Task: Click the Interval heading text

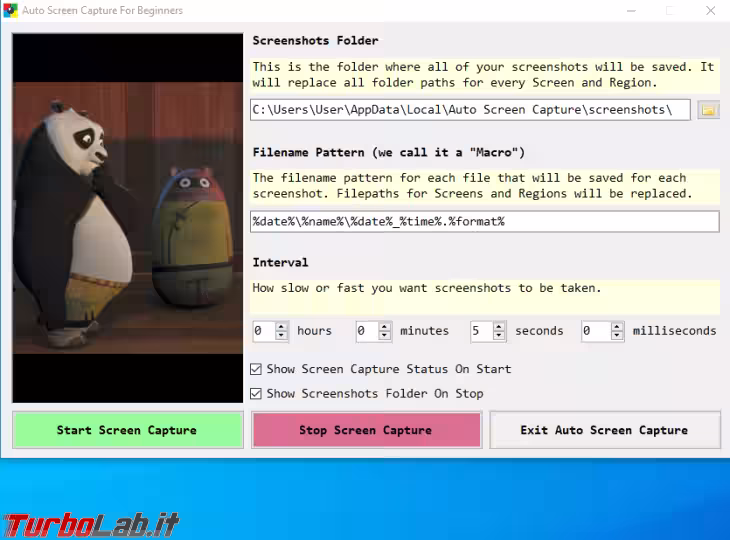Action: point(280,263)
